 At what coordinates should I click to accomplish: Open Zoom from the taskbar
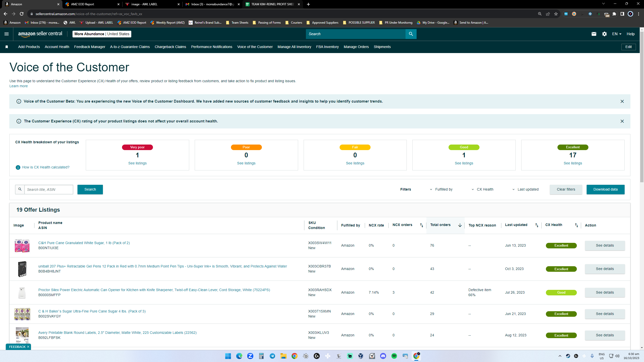250,356
